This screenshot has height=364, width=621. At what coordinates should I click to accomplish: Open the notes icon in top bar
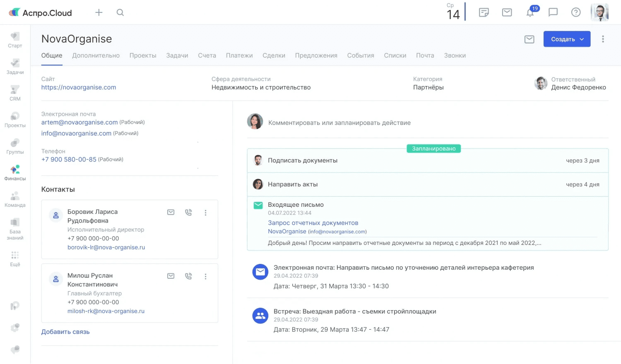tap(484, 12)
